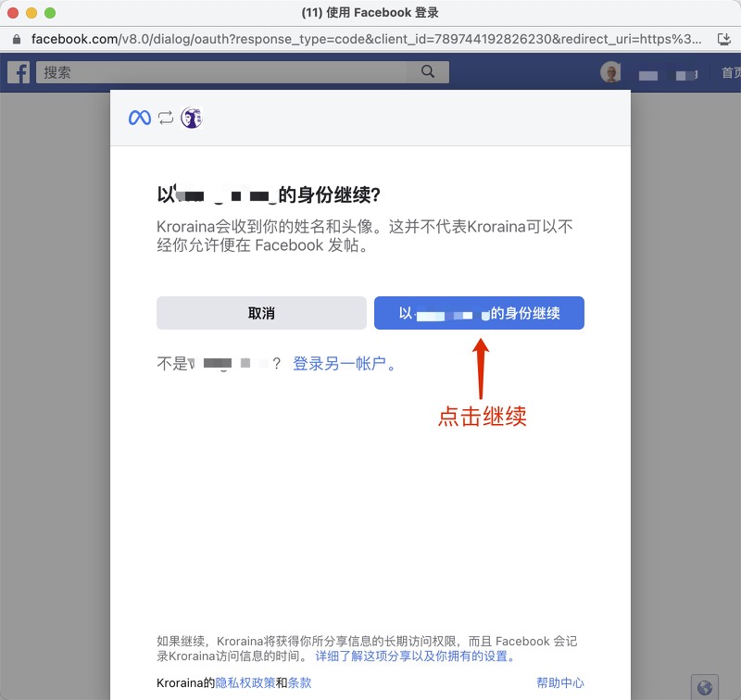Open the profile avatar in header
741x700 pixels.
click(610, 72)
